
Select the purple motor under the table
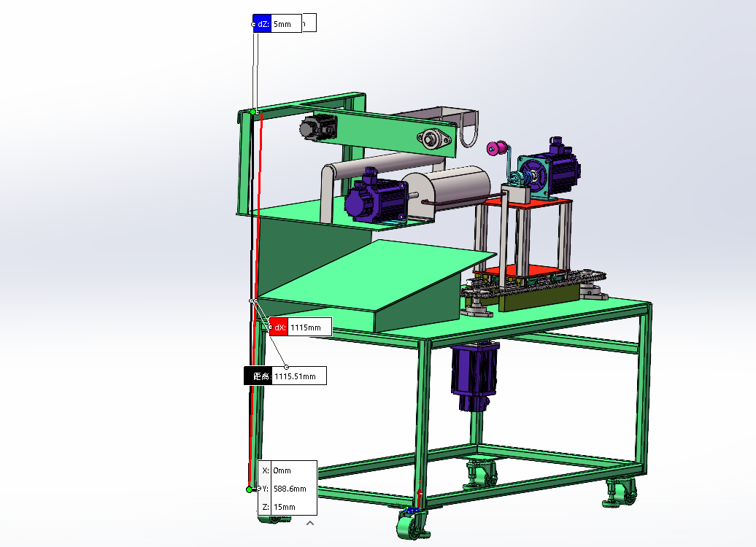pos(474,376)
